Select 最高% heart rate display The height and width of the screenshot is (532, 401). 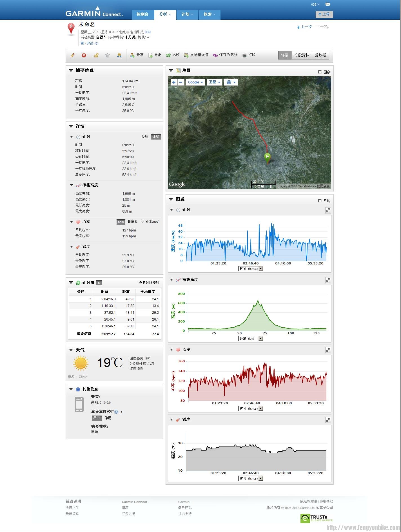pos(132,222)
